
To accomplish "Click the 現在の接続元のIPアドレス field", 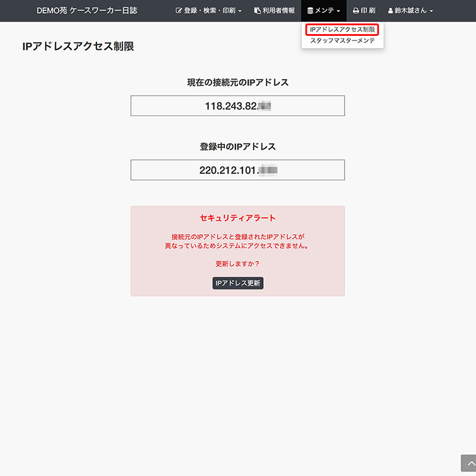I will click(x=237, y=106).
